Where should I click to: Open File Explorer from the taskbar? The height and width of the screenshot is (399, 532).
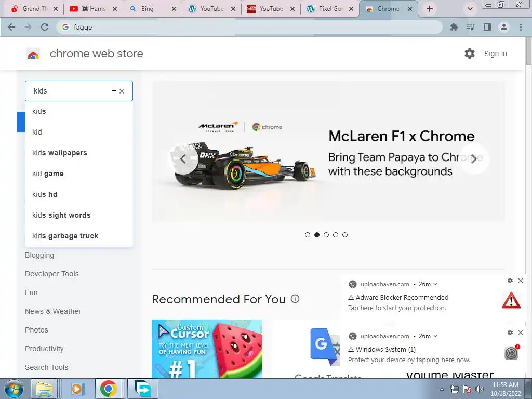pyautogui.click(x=44, y=389)
